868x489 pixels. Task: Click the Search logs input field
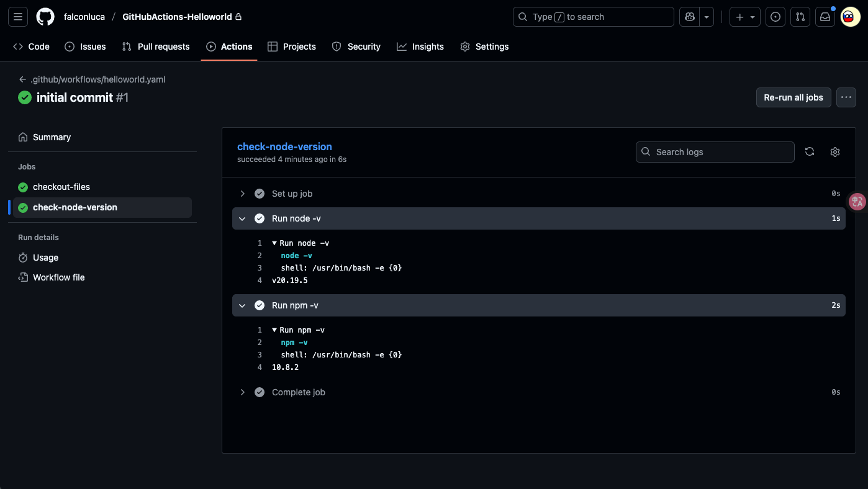tap(720, 152)
